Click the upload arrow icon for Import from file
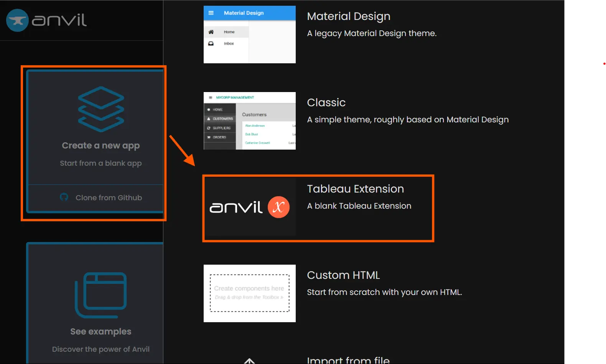The image size is (606, 364). 250,361
